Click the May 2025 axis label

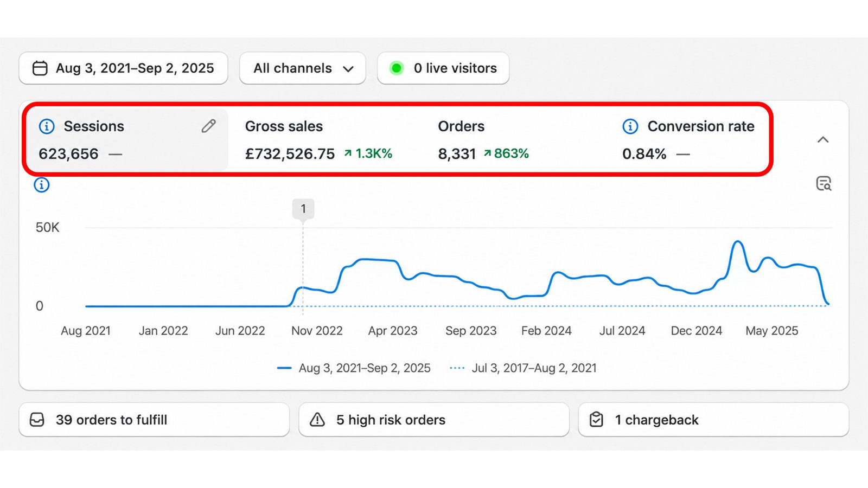pyautogui.click(x=771, y=331)
